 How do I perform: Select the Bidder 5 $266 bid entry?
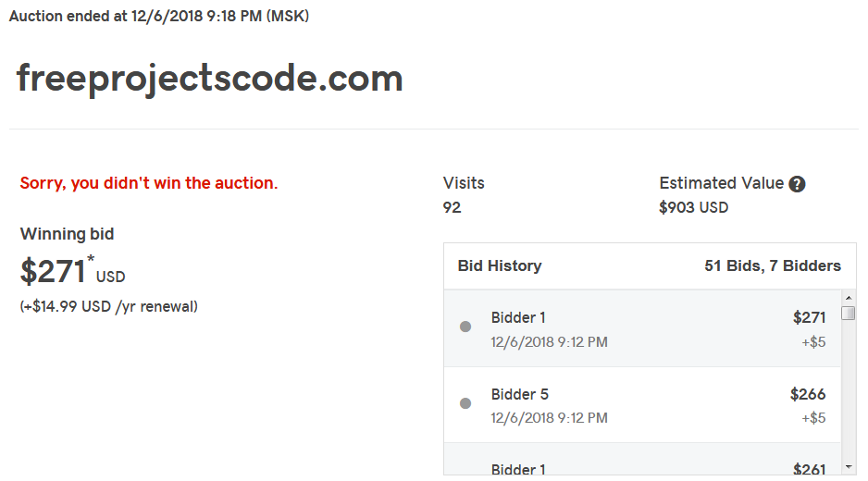coord(642,405)
